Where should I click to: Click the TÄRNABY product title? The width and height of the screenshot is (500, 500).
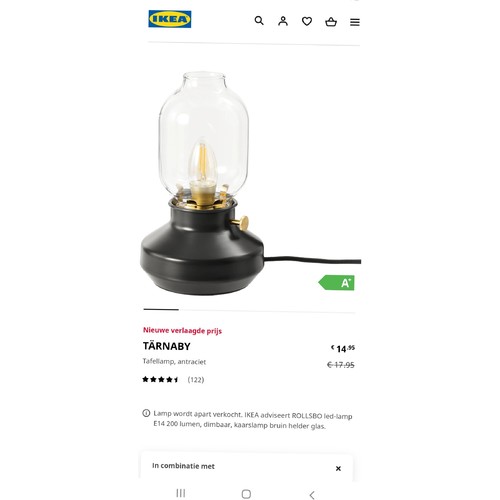[167, 346]
